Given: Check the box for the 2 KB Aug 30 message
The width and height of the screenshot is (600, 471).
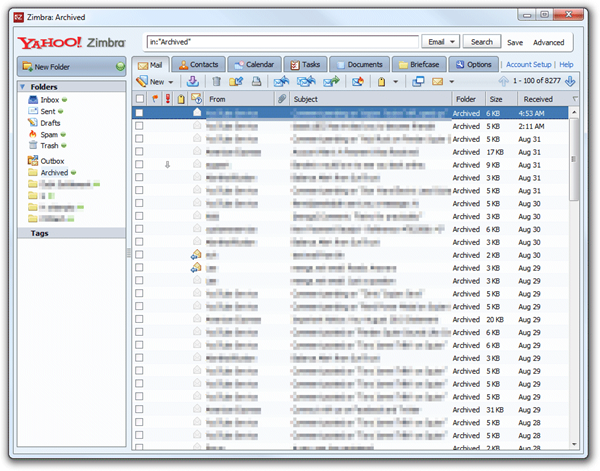Looking at the screenshot, I should pos(139,255).
